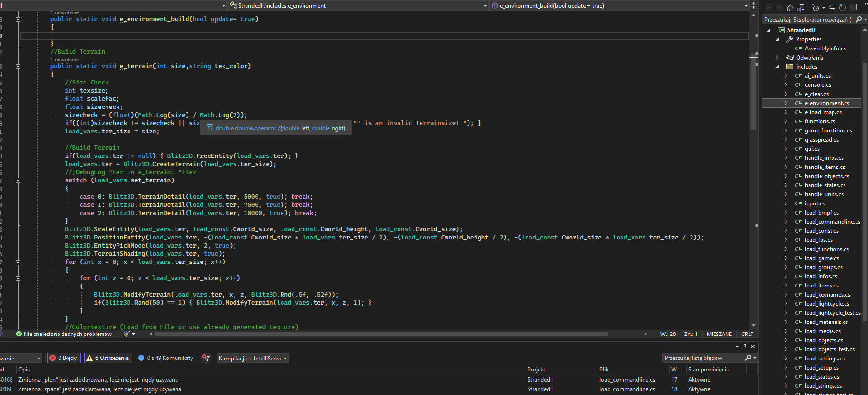Image resolution: width=868 pixels, height=395 pixels.
Task: Click the references icon beside Odwołania
Action: coord(790,58)
